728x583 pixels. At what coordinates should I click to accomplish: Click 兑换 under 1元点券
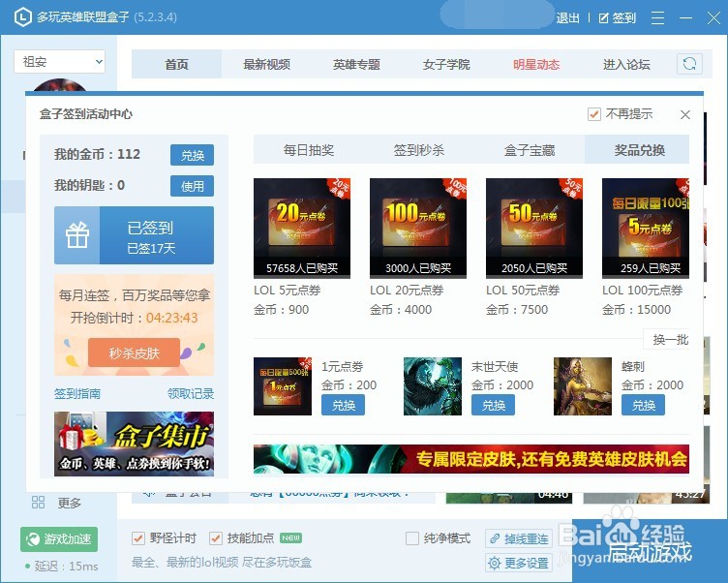[x=343, y=405]
